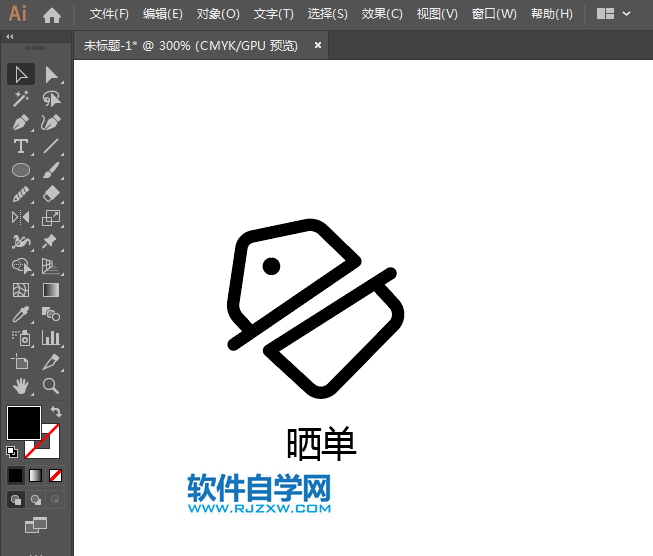
Task: Select the Curvature tool
Action: (51, 122)
